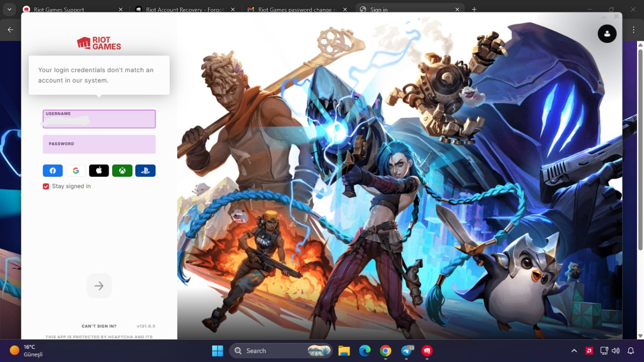Close the Riot Games Support tab

120,10
